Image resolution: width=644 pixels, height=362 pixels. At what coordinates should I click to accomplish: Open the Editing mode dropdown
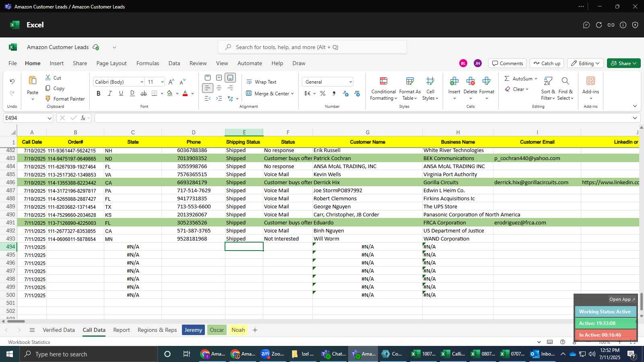(586, 63)
